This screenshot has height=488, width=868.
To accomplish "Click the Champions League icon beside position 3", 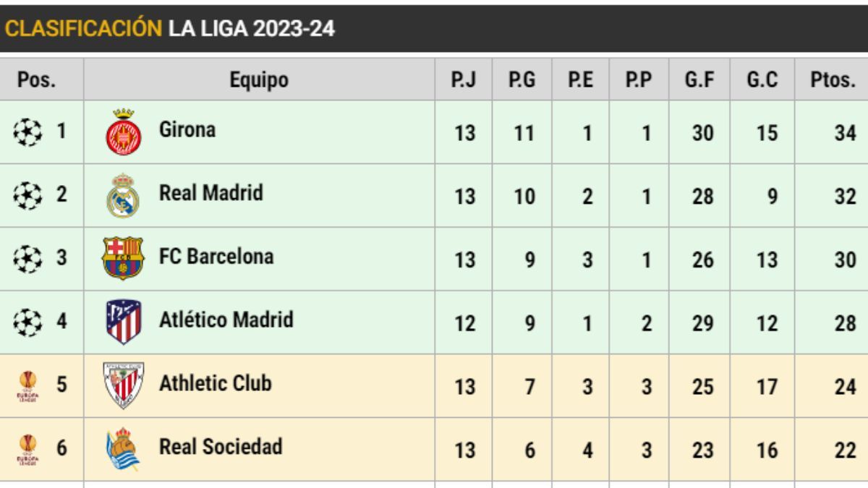I will pyautogui.click(x=27, y=259).
